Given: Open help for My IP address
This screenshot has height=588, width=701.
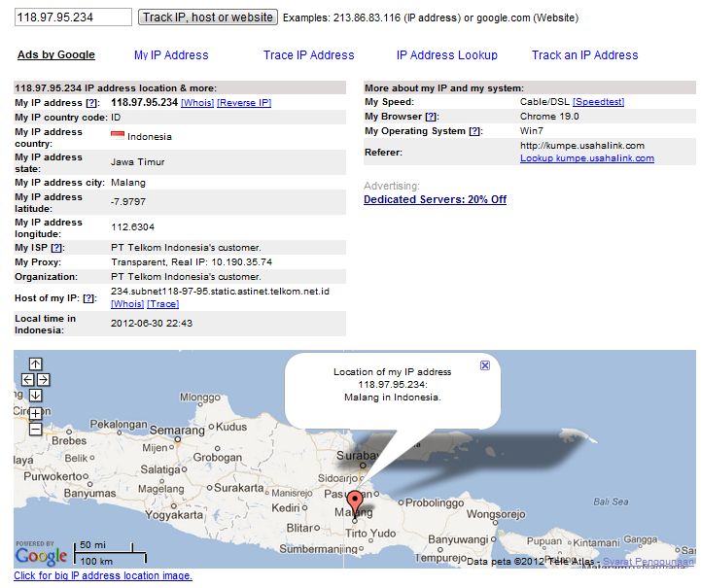Looking at the screenshot, I should pos(91,103).
